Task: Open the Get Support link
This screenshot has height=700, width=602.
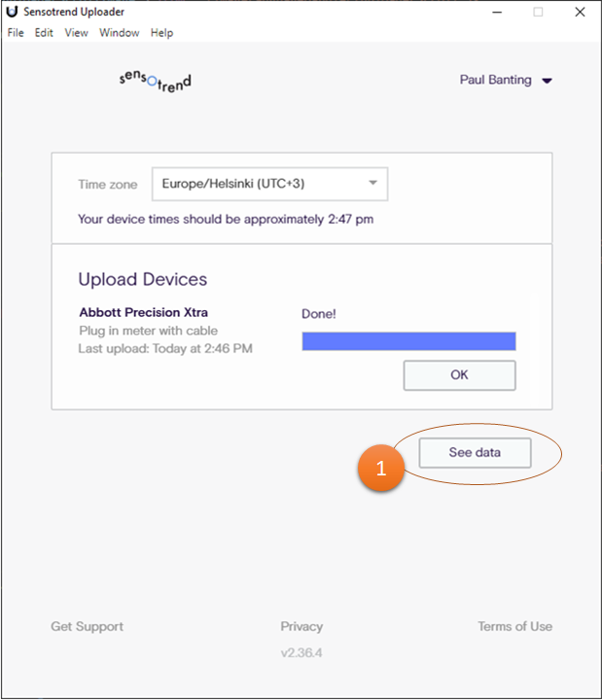Action: 87,626
